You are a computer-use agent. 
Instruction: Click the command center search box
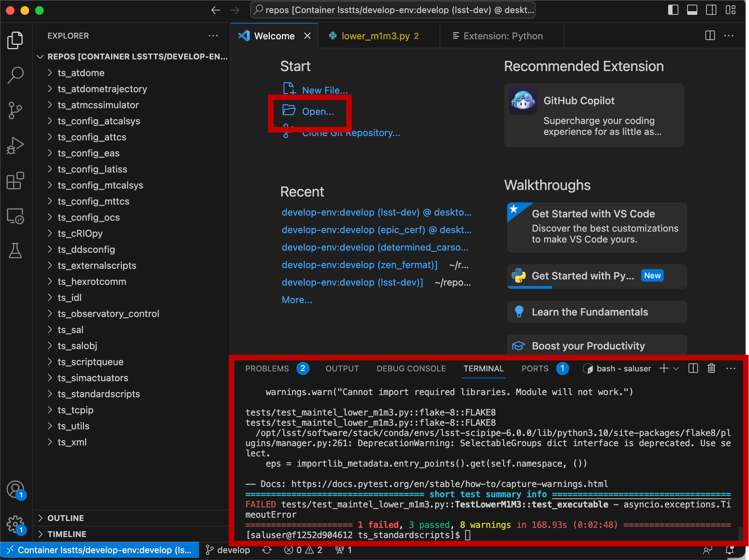point(393,10)
